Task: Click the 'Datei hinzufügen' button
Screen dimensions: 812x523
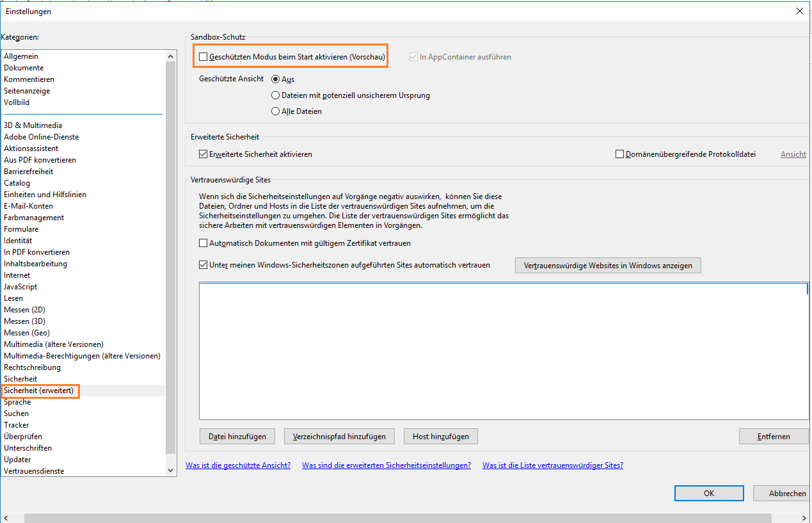Action: (237, 437)
